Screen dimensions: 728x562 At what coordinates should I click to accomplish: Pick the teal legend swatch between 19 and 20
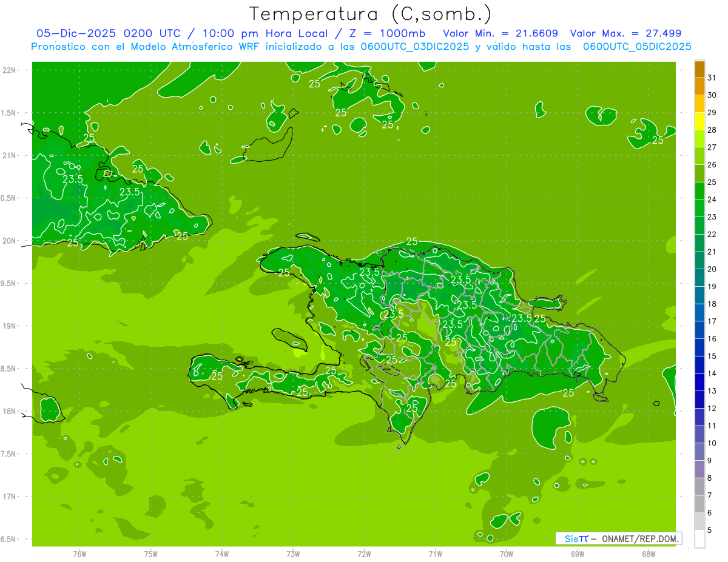pyautogui.click(x=699, y=278)
